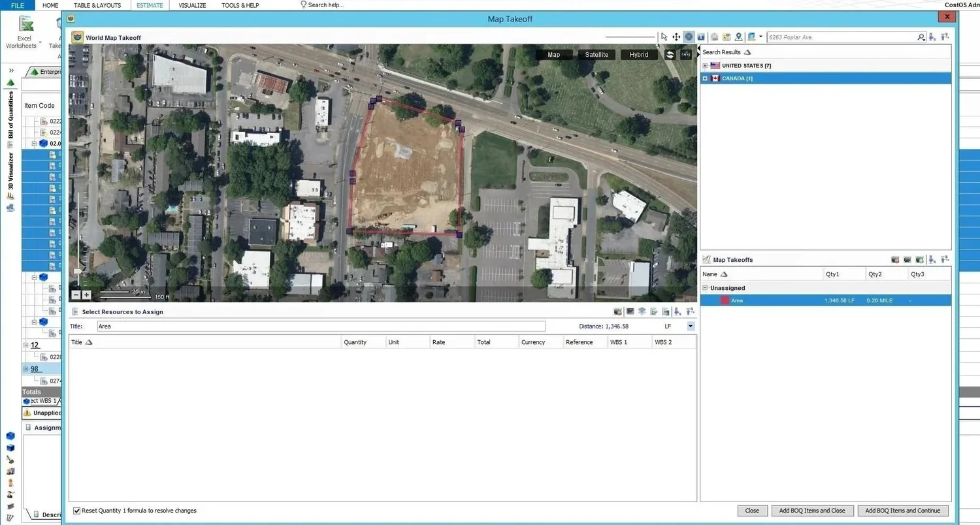Image resolution: width=980 pixels, height=525 pixels.
Task: Click the map zoom-out minus button
Action: point(76,295)
